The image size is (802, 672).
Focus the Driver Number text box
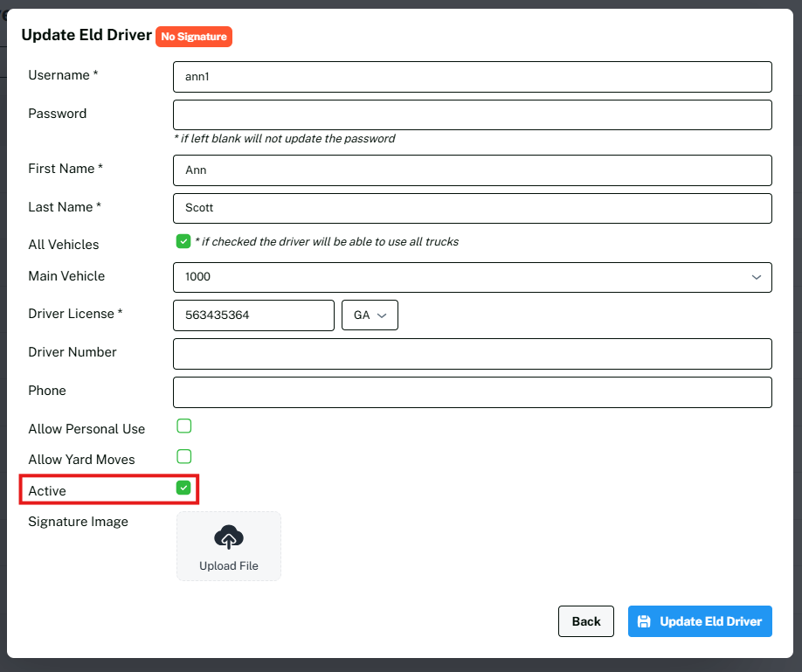point(472,354)
